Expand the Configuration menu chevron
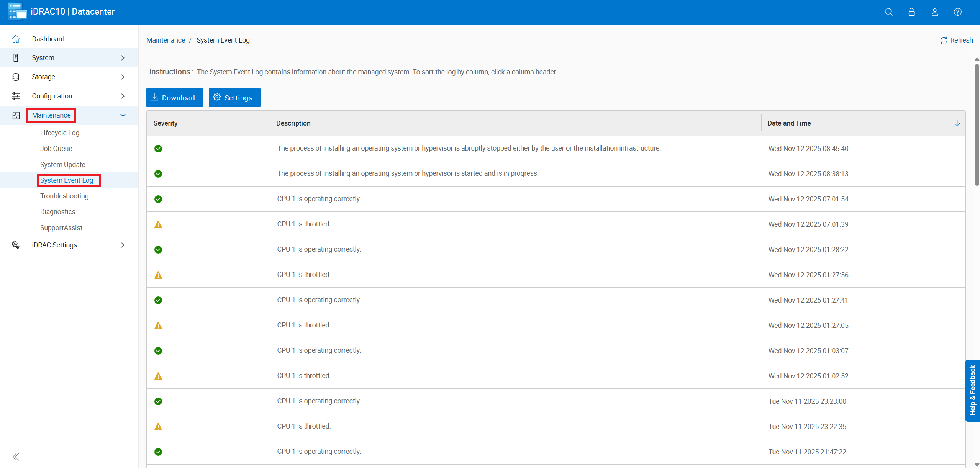Viewport: 980px width, 468px height. (123, 96)
